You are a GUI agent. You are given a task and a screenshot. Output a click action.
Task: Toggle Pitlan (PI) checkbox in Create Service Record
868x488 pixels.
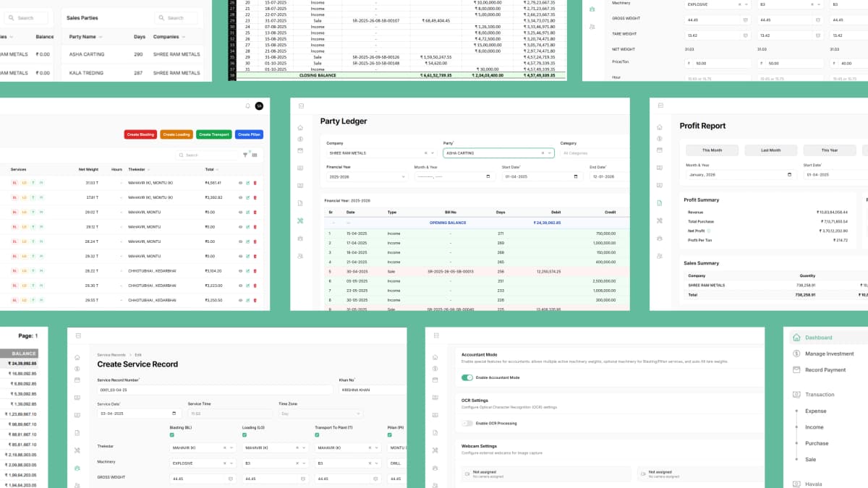(x=389, y=435)
